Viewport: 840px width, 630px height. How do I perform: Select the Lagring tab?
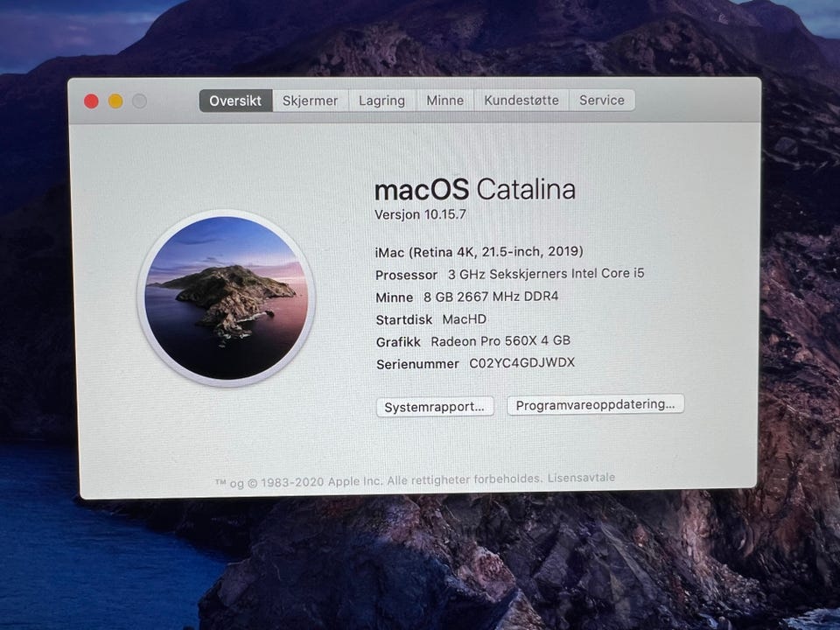[x=382, y=100]
